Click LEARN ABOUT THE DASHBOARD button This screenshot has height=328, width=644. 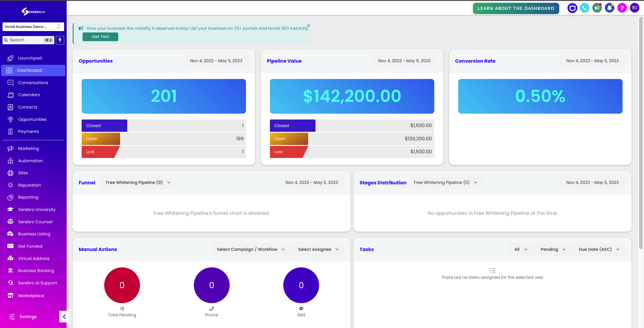[516, 8]
